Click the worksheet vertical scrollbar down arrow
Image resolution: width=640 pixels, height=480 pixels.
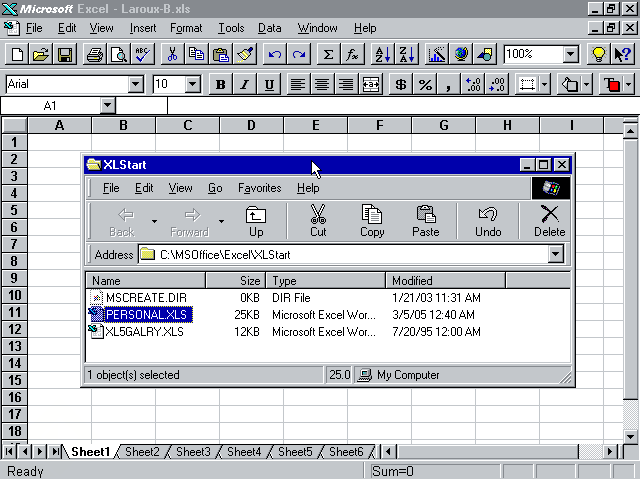click(630, 436)
